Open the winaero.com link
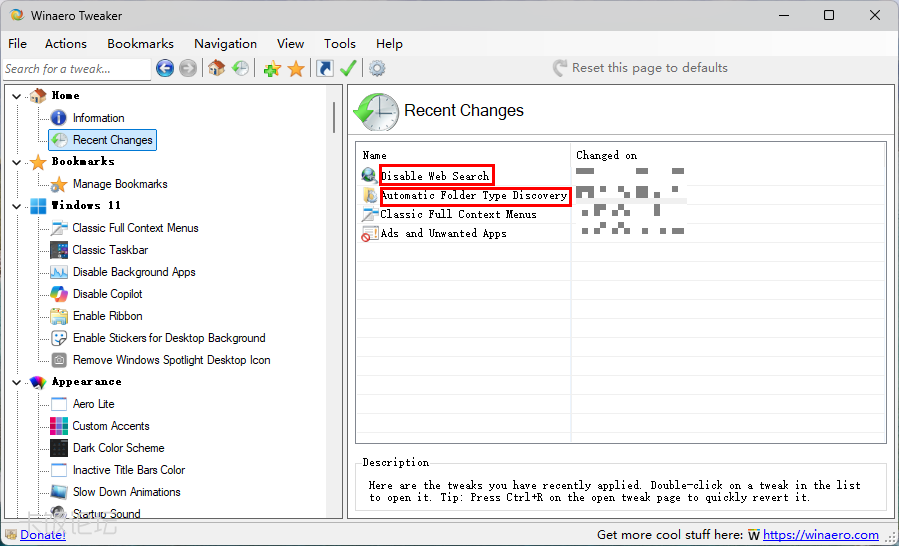 coord(820,535)
